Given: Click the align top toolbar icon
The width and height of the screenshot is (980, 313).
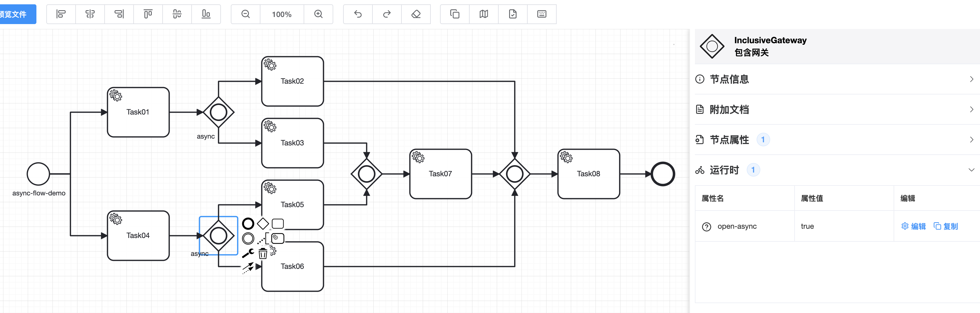Looking at the screenshot, I should [x=148, y=14].
